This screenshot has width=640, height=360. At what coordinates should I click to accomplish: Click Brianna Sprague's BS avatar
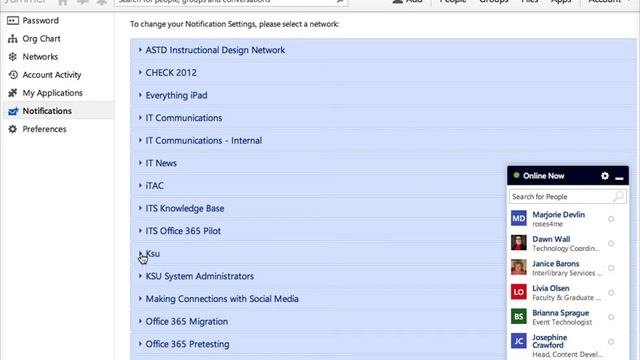point(519,316)
